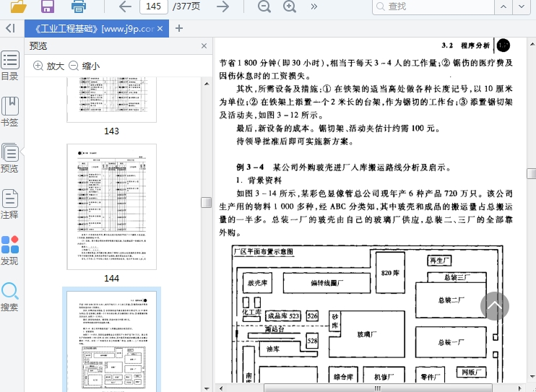Image resolution: width=536 pixels, height=392 pixels.
Task: Click the 1. 背景资料 subheading
Action: (x=259, y=180)
